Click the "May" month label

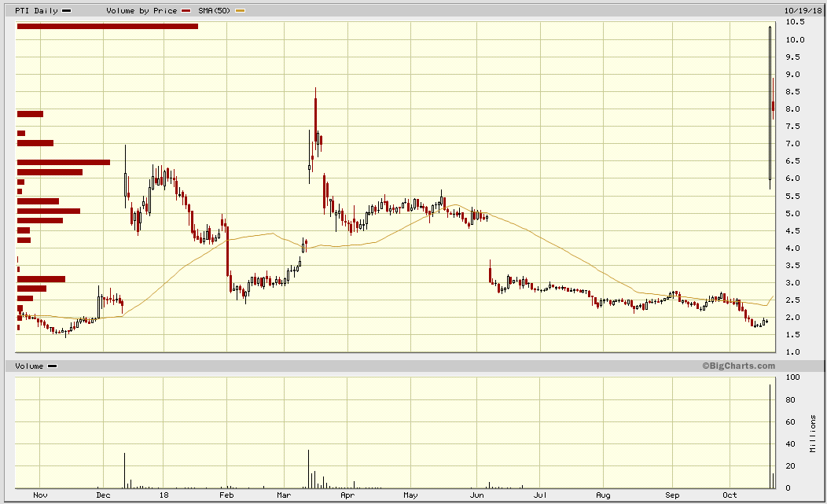[410, 495]
